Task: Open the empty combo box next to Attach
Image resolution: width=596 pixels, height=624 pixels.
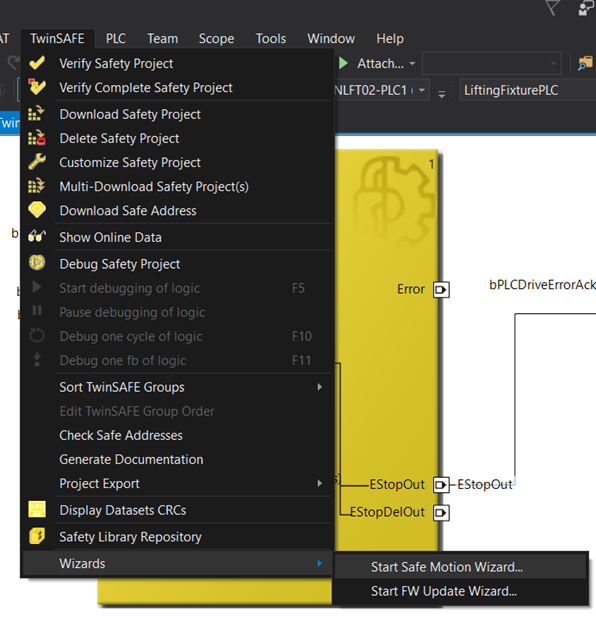Action: [491, 63]
